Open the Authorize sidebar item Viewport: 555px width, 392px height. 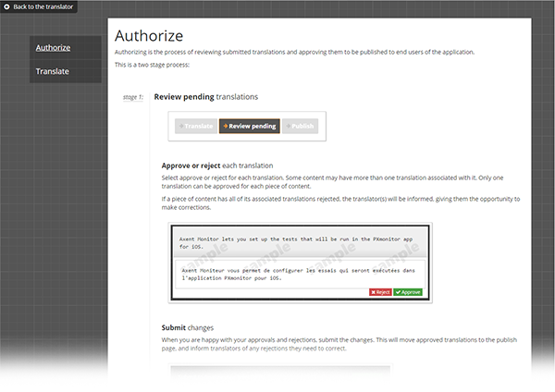(53, 48)
